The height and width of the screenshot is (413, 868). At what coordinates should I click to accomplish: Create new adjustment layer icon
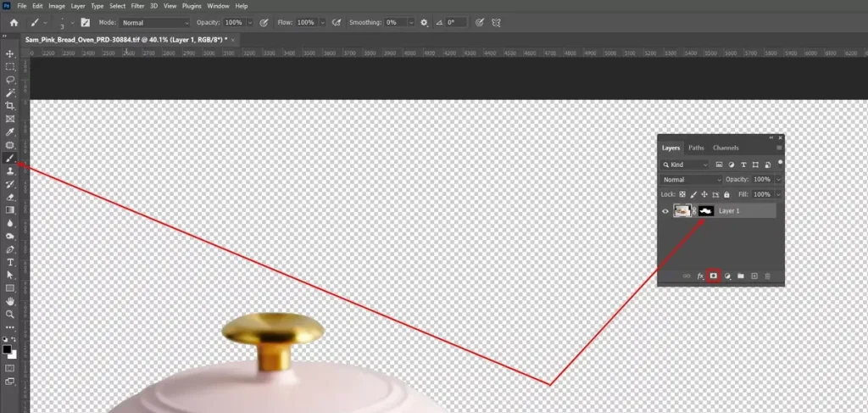pos(727,276)
